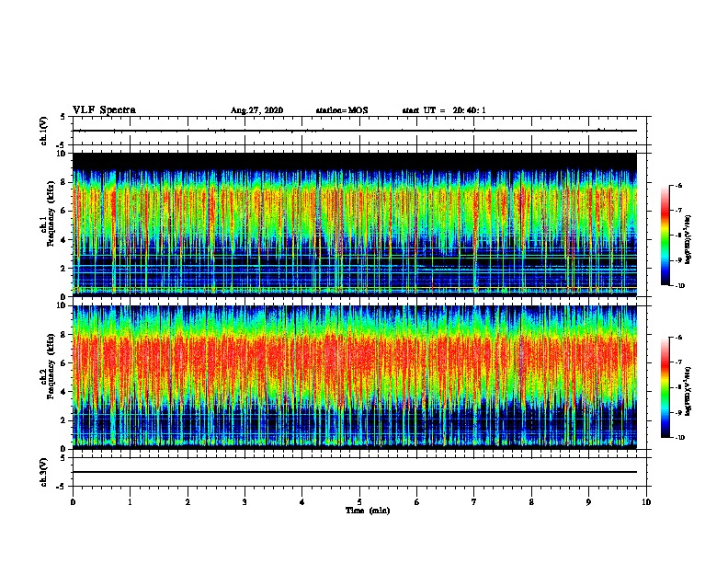Click the ch.3 voltage waveform trace
728x563 pixels.
coord(355,472)
